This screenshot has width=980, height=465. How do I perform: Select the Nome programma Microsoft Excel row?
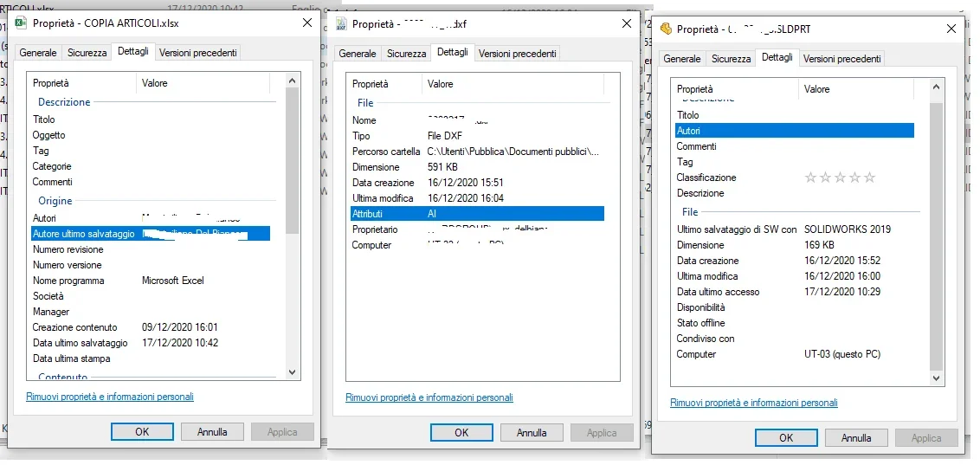click(x=151, y=281)
